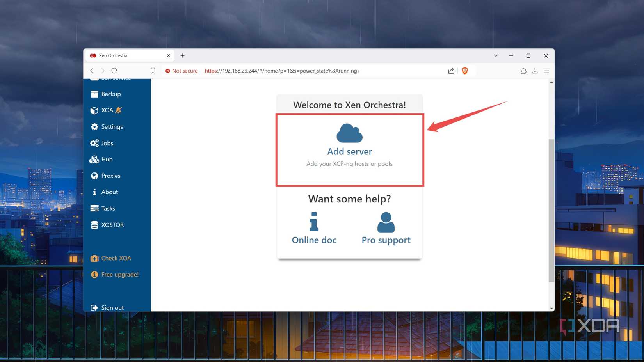Open the Proxies page
Viewport: 644px width, 362px height.
pyautogui.click(x=111, y=176)
